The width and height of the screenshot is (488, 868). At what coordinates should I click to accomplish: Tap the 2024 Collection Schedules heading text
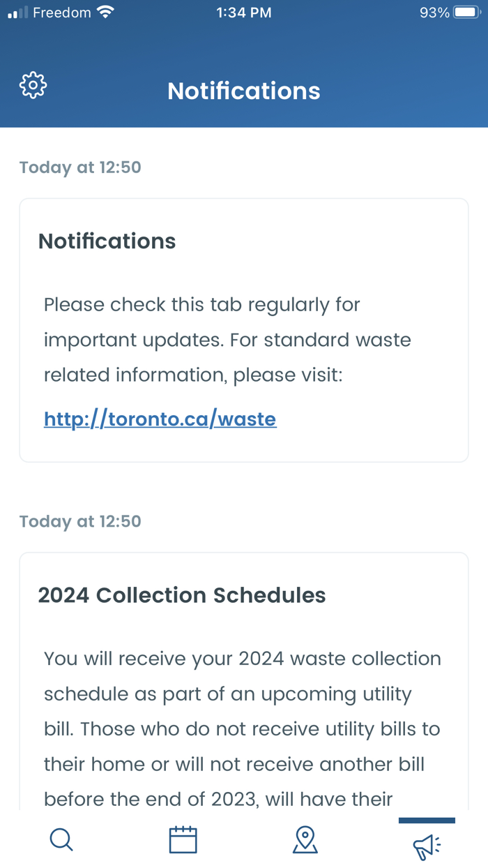tap(182, 594)
